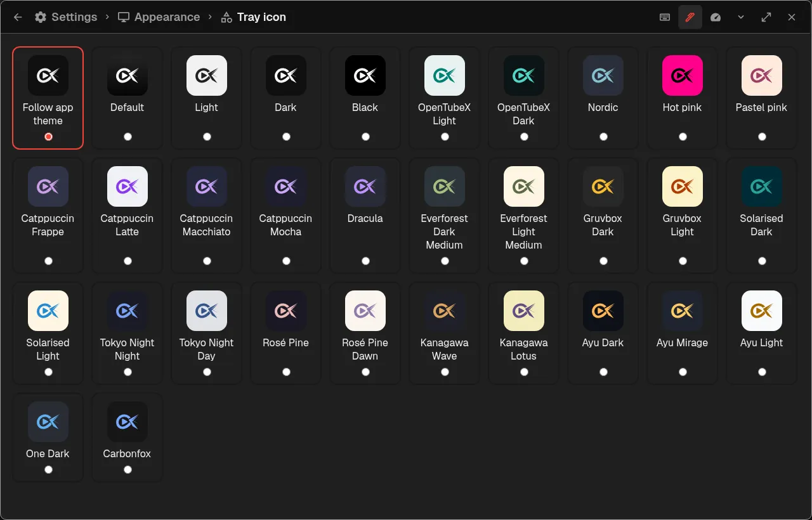Click the Ayu Light tray icon image

pyautogui.click(x=762, y=311)
